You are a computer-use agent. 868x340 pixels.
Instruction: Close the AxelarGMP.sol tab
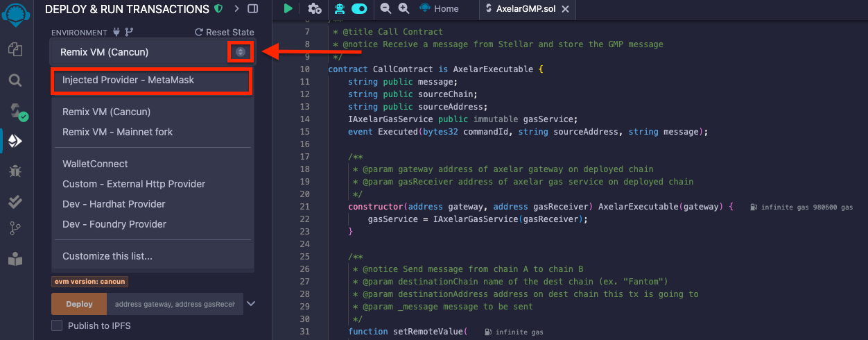(566, 9)
